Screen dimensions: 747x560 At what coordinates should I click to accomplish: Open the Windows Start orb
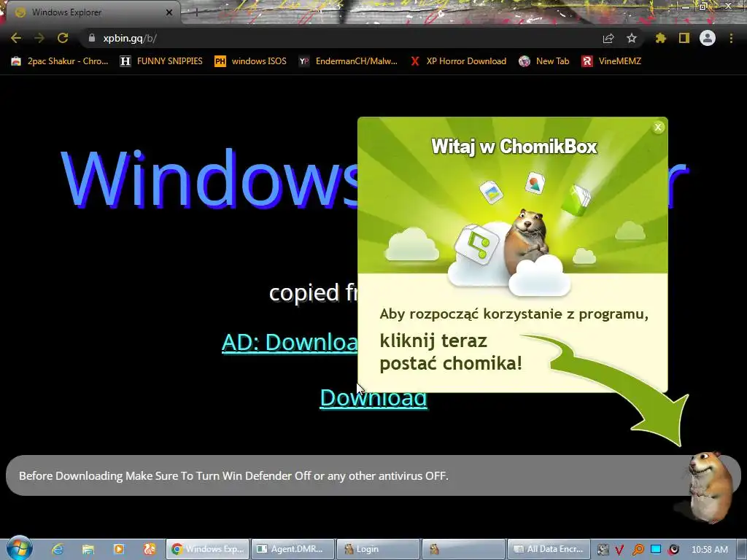tap(19, 548)
